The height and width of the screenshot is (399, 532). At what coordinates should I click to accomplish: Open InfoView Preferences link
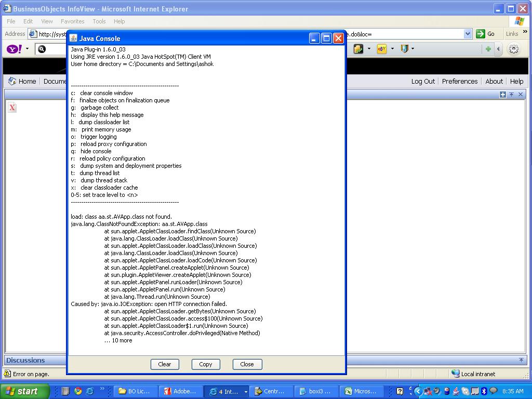click(x=459, y=81)
